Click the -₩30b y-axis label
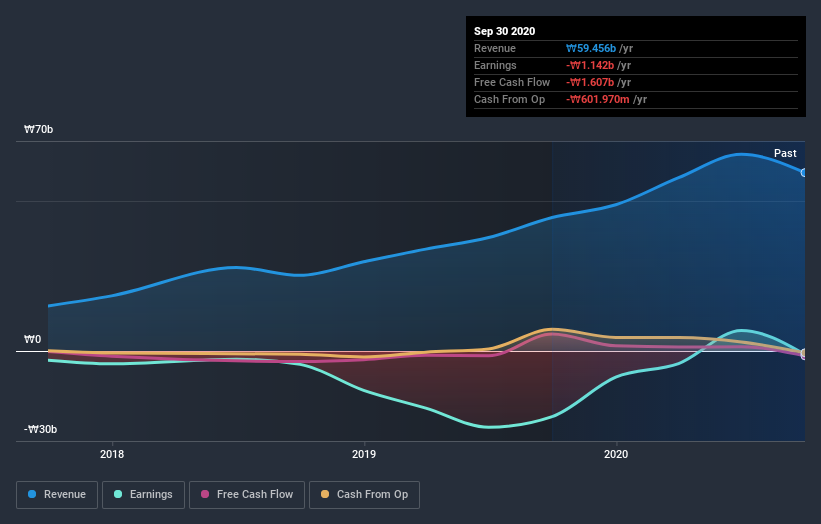Viewport: 821px width, 524px height. (40, 429)
